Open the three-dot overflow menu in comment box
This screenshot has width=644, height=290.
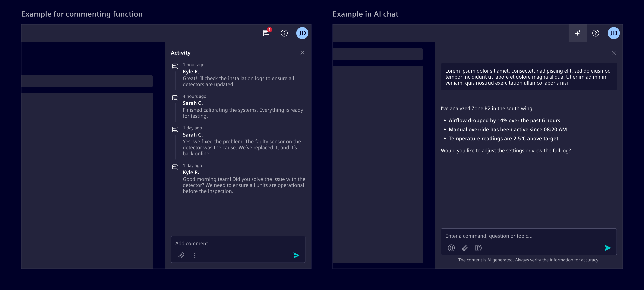[195, 256]
